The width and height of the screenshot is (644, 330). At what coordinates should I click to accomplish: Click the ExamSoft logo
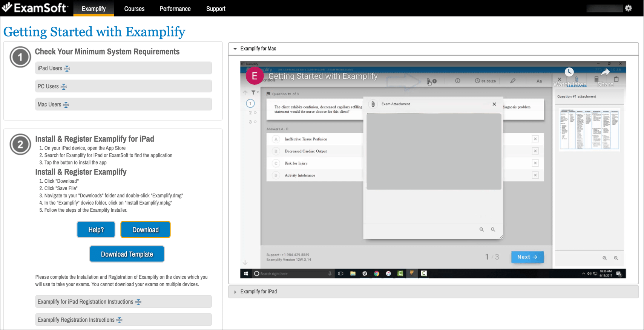tap(35, 8)
